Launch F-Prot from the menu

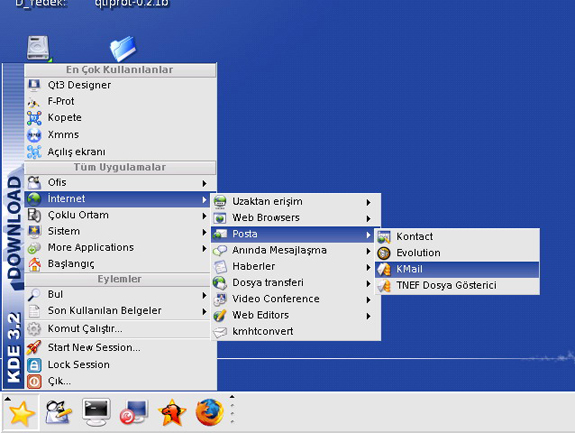click(x=120, y=101)
